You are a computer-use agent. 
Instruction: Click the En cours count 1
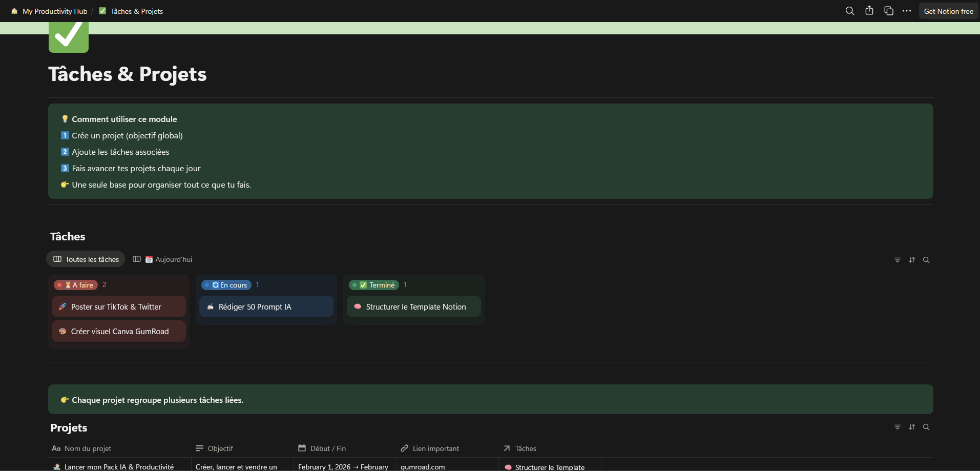(x=257, y=284)
